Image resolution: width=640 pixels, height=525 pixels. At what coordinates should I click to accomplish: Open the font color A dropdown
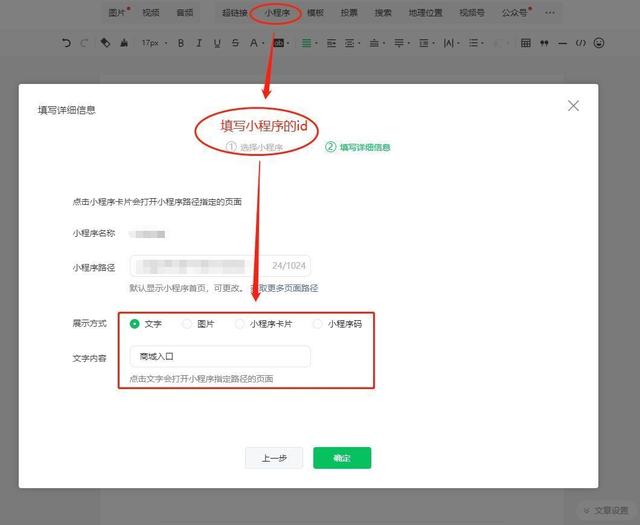pyautogui.click(x=257, y=43)
